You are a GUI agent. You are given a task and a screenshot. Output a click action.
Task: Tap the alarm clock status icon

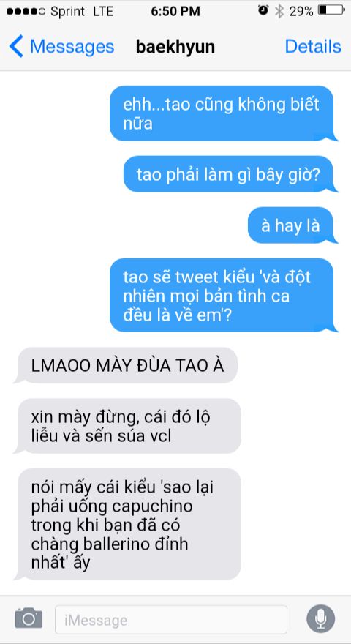(x=263, y=11)
